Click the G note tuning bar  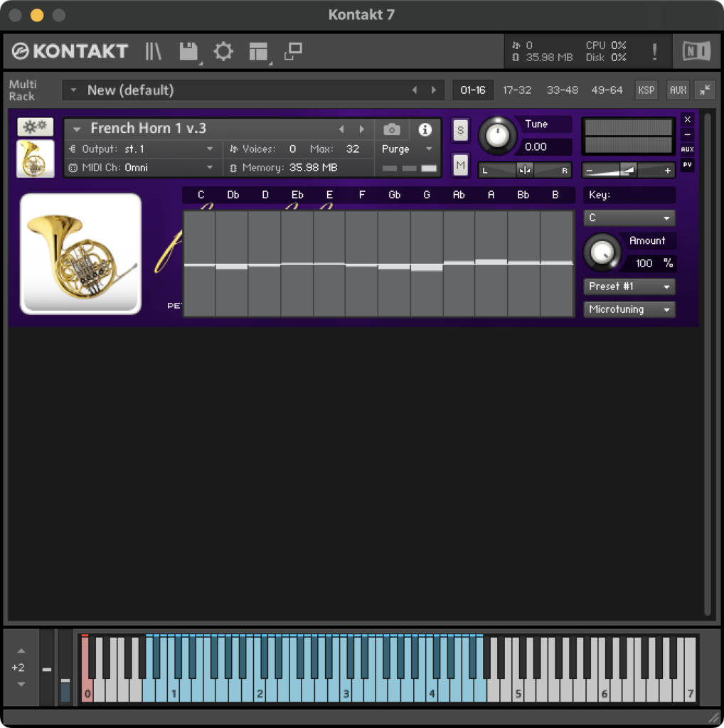click(x=426, y=264)
